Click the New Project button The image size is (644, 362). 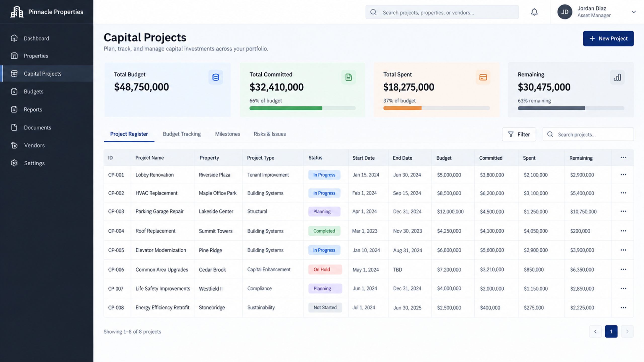click(x=608, y=38)
